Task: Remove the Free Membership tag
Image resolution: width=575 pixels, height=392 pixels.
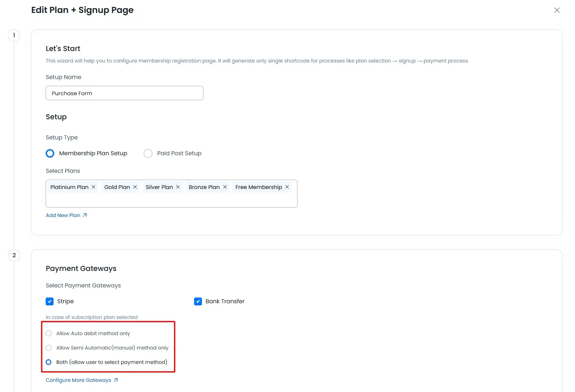Action: point(287,187)
